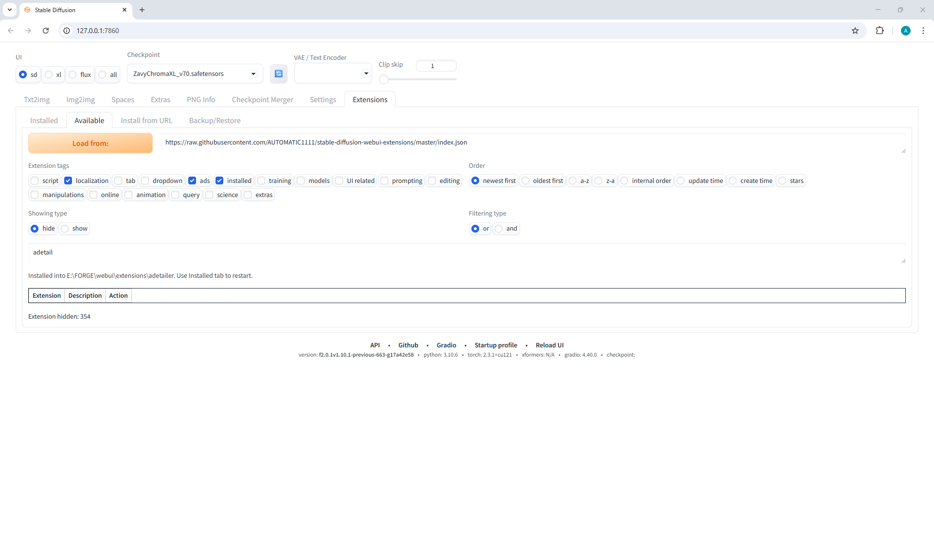Viewport: 934px width, 560px height.
Task: Click the refresh checkpoint list icon
Action: (x=278, y=73)
